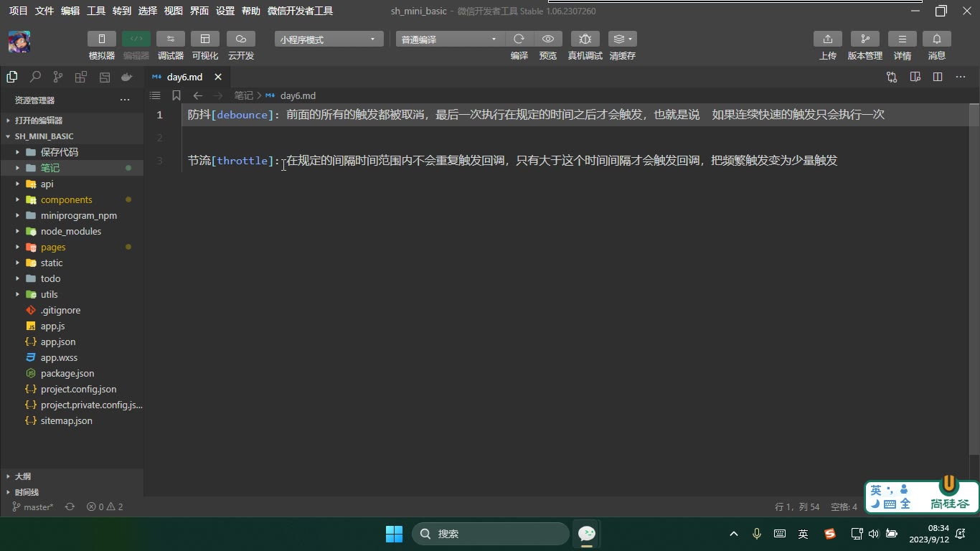The image size is (980, 551).
Task: Open the 普通编译 compile mode dropdown
Action: [x=451, y=39]
